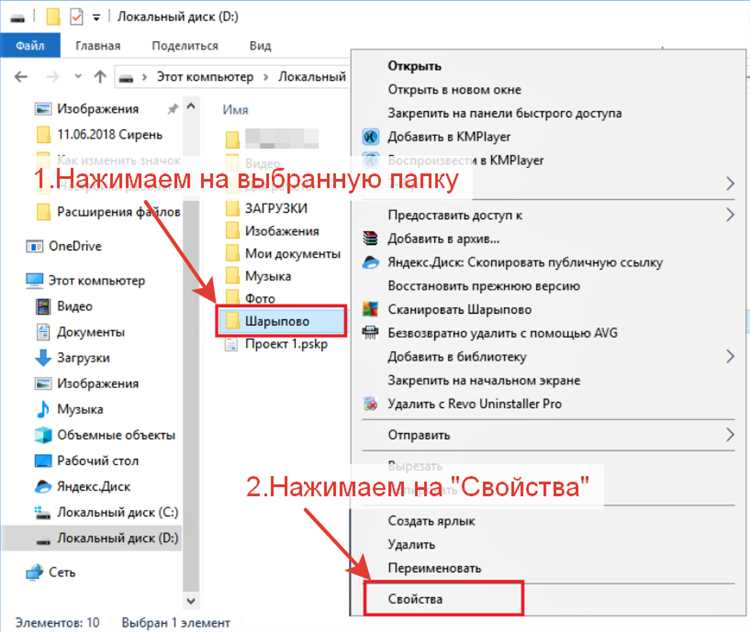Click the Видео film icon in sidebar

tap(43, 306)
